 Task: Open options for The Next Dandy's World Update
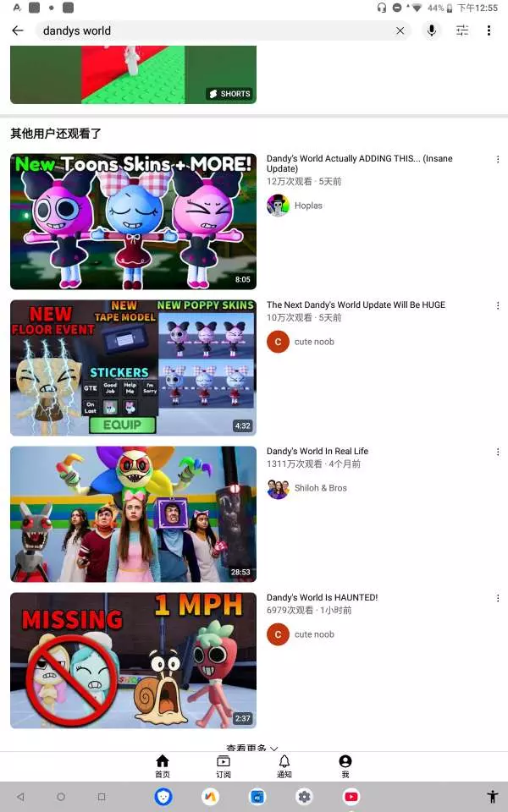[x=498, y=305]
